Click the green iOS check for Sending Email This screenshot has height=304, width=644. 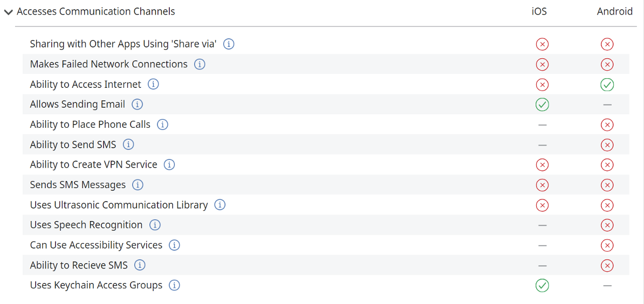pos(542,105)
